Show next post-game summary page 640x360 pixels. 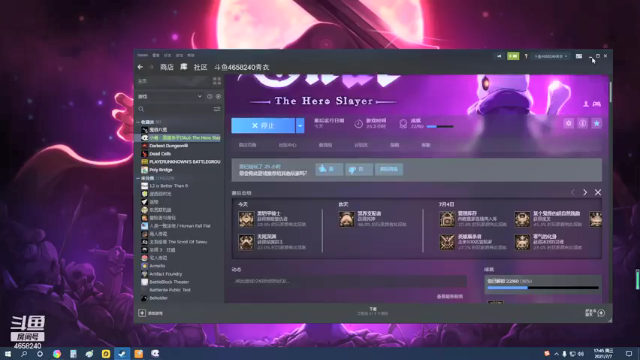pyautogui.click(x=585, y=192)
